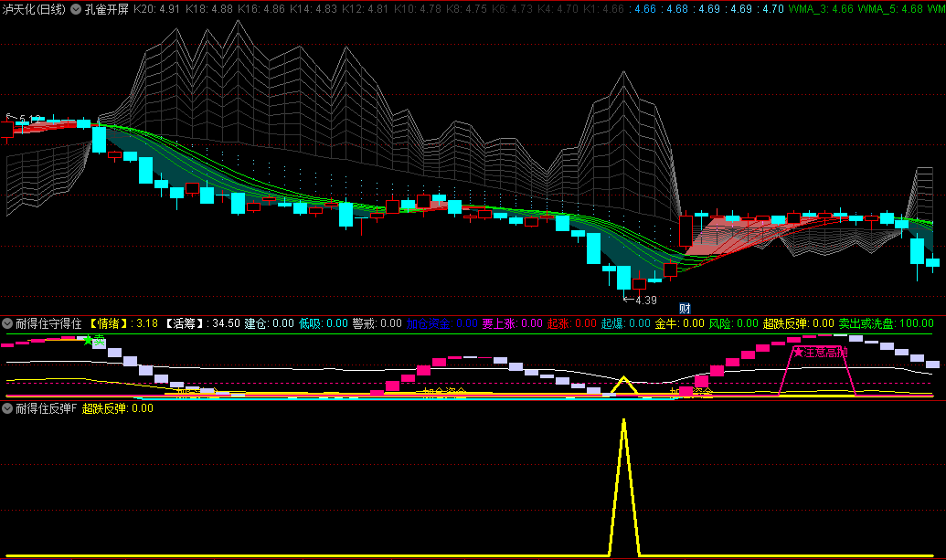The image size is (946, 560).
Task: Click the green 风险: 0.00 reading
Action: click(734, 323)
